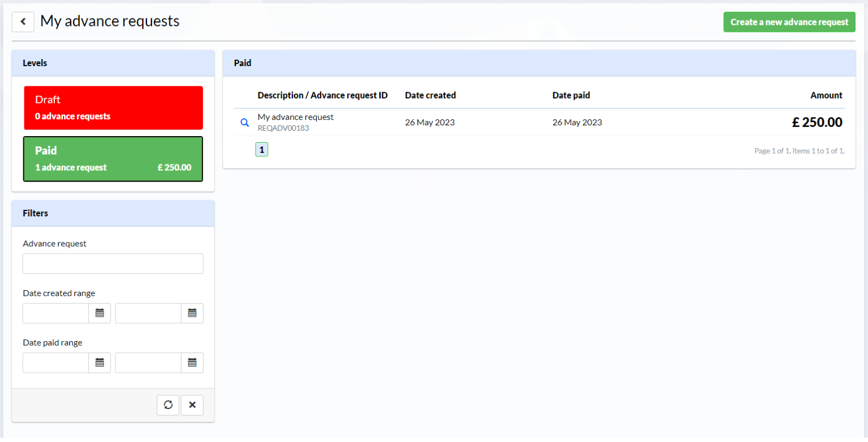Open the 'My advance request' row description
868x442 pixels.
point(296,117)
